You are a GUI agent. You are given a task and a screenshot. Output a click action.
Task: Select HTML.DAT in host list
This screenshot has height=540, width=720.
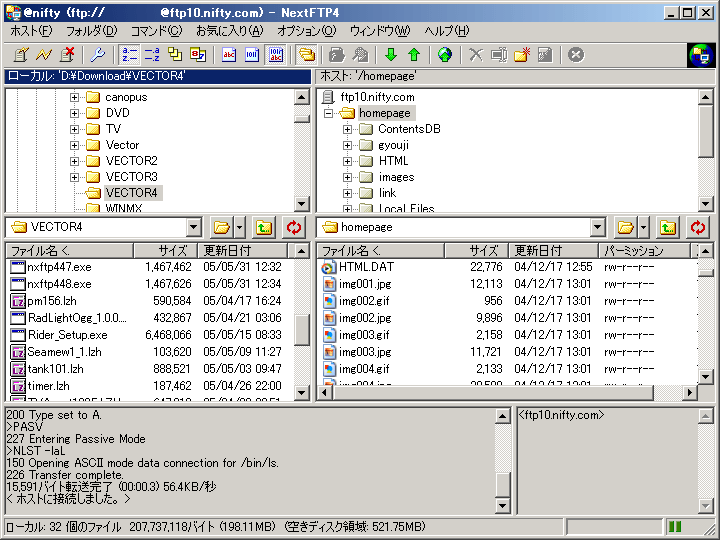(x=357, y=267)
